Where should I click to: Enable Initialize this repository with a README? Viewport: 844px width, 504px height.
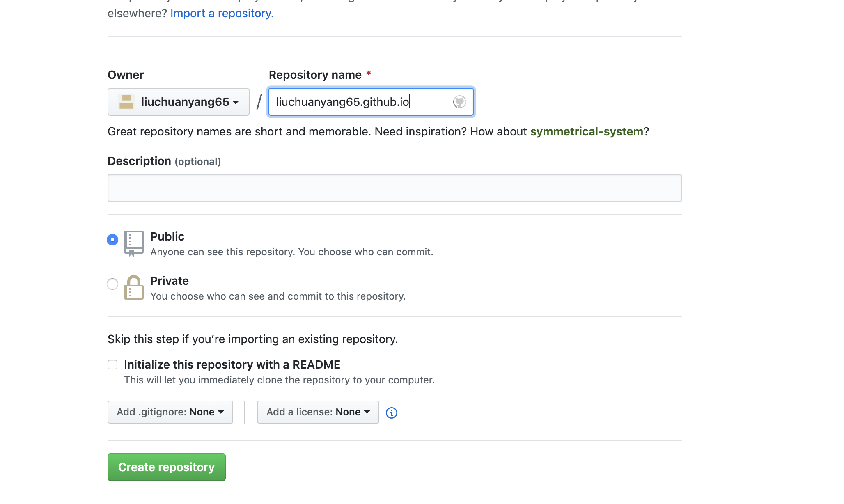click(x=112, y=364)
